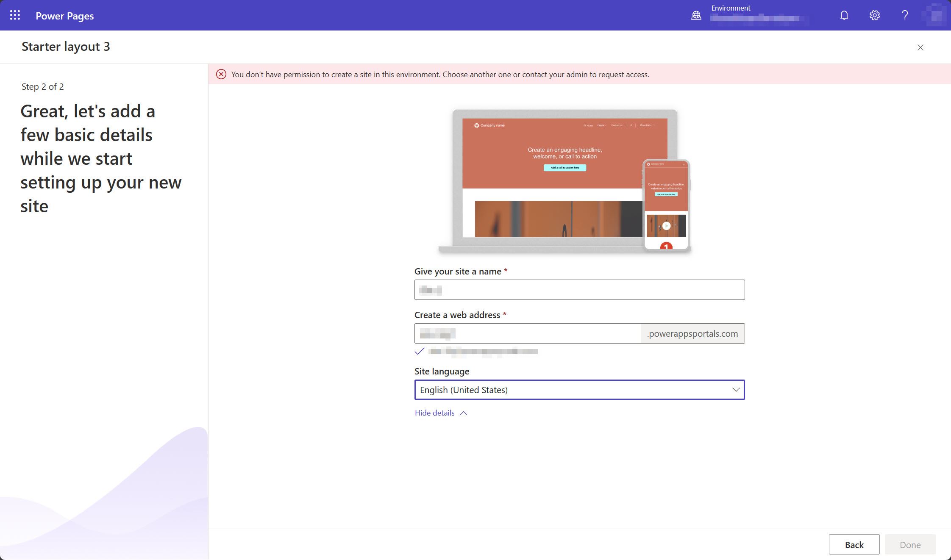Click the Power Pages waffle menu icon
This screenshot has width=951, height=560.
[x=15, y=15]
